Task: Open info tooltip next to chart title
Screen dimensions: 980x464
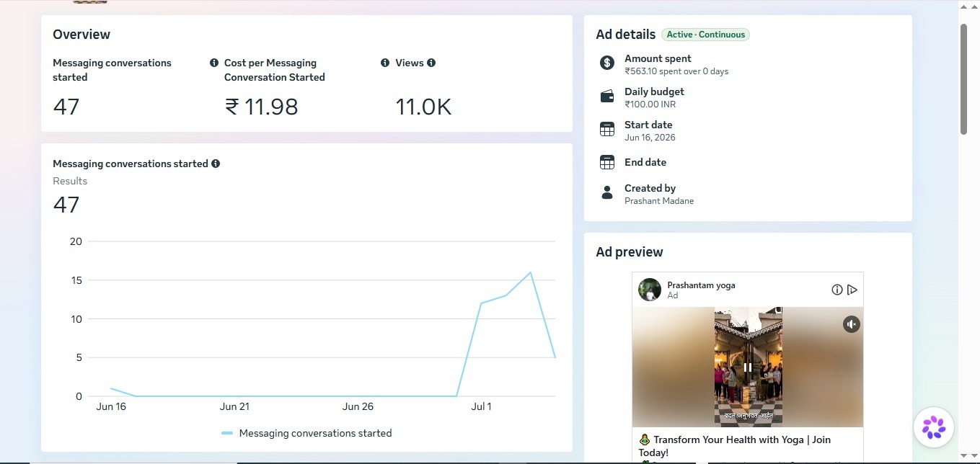Action: coord(216,164)
